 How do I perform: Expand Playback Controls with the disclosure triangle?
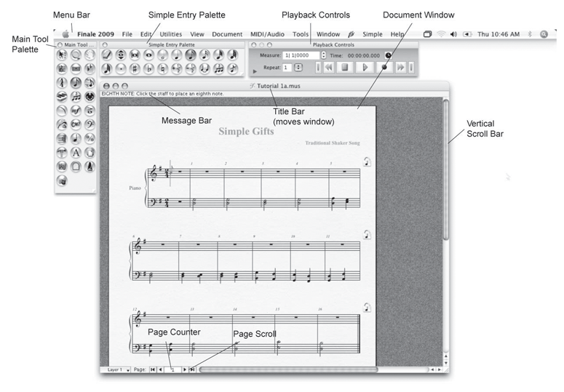255,71
